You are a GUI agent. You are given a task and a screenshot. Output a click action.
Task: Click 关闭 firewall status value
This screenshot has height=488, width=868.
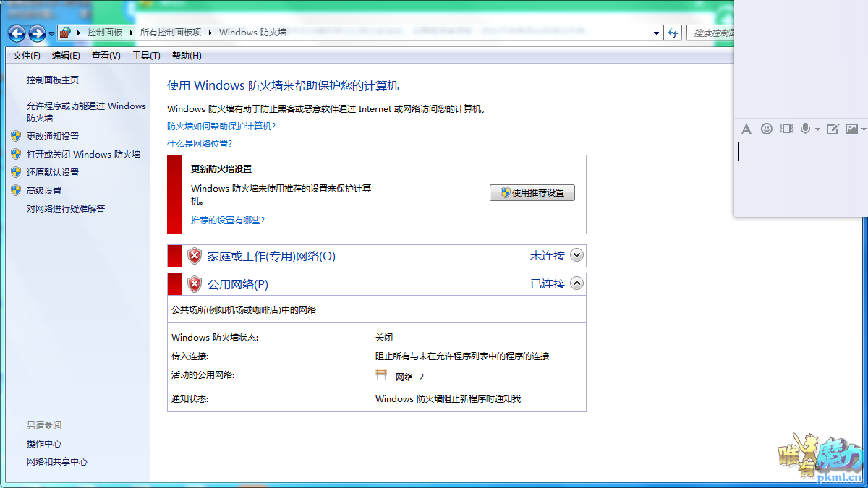384,337
